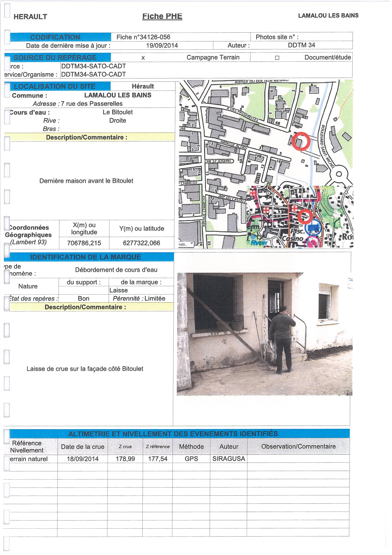Select the Y coordinate '6277322,066'
The image size is (392, 555).
142,244
